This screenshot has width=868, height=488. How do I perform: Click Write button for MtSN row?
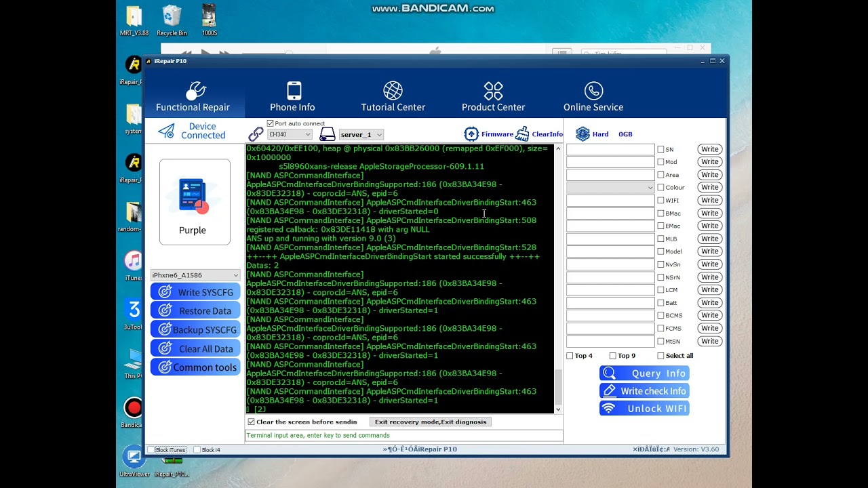pyautogui.click(x=710, y=341)
